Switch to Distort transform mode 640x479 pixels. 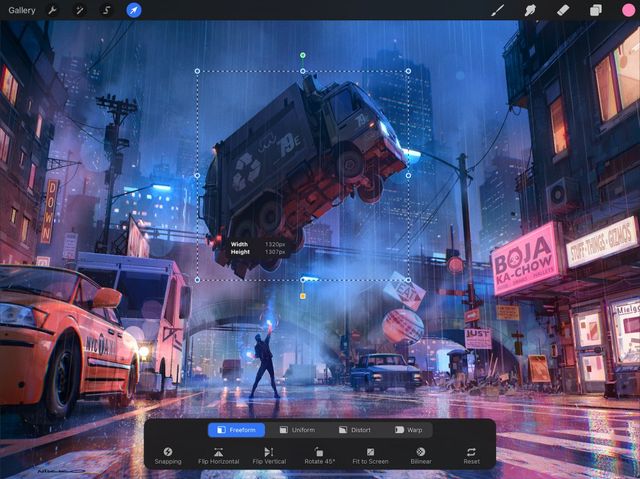click(x=354, y=430)
